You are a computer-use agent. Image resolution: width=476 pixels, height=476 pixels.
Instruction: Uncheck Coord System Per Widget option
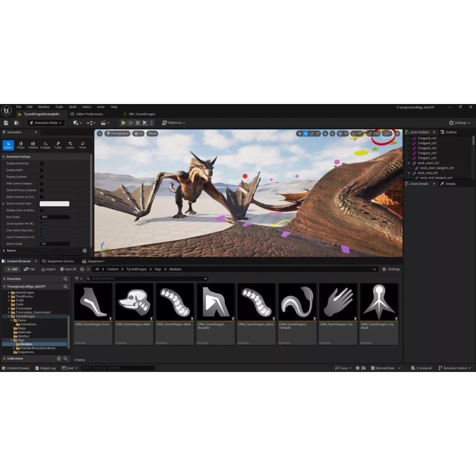tap(41, 224)
